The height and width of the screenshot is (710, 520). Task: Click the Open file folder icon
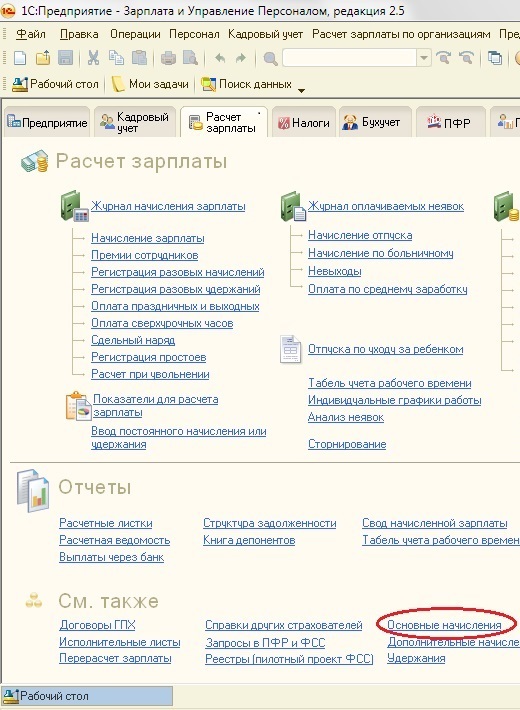43,58
